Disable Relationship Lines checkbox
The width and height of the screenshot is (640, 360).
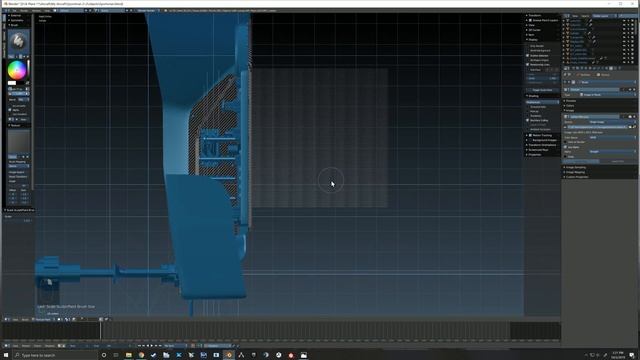tap(527, 64)
